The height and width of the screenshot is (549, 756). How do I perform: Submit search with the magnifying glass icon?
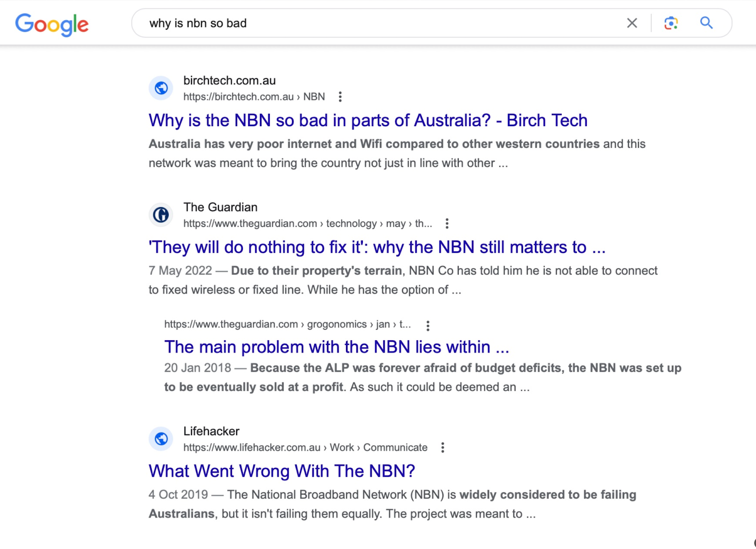[x=706, y=23]
